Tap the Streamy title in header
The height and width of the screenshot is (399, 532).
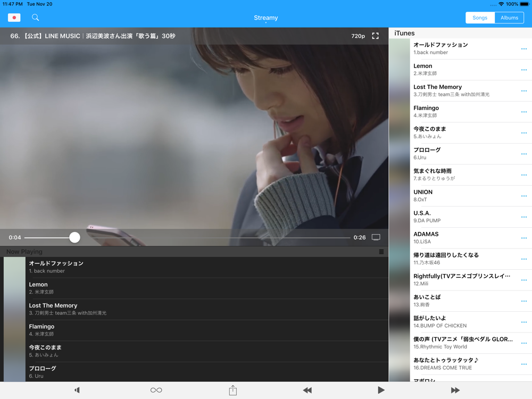click(265, 18)
